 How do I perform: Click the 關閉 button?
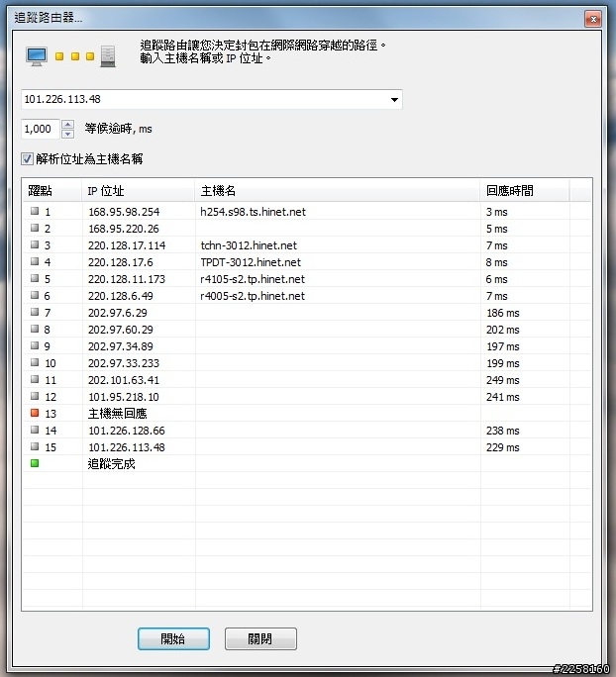(260, 638)
